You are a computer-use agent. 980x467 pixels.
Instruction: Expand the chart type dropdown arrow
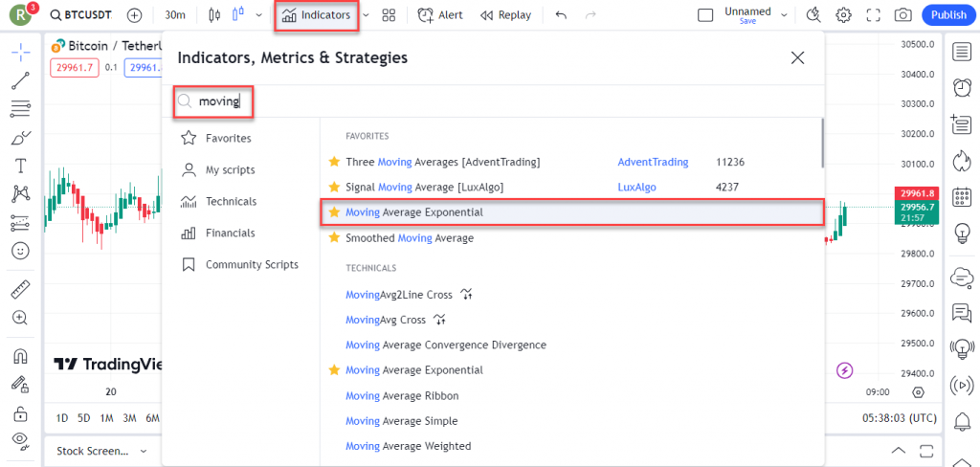tap(258, 15)
